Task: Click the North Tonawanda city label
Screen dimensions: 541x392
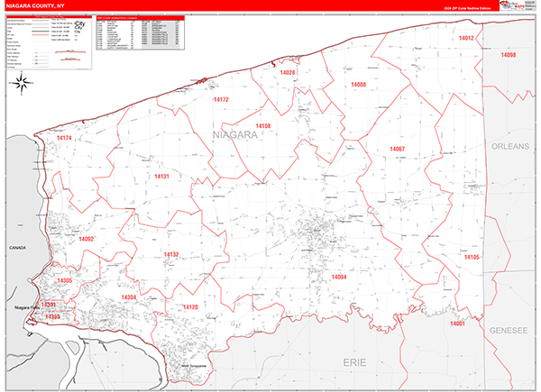Action: 194,366
